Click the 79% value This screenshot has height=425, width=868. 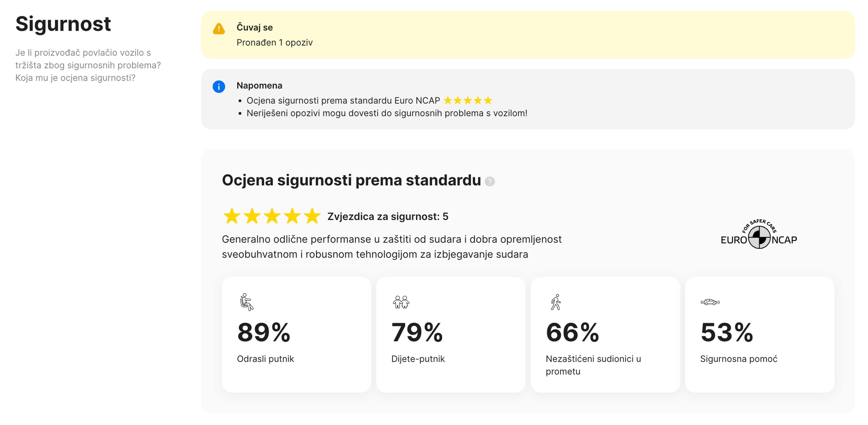417,333
